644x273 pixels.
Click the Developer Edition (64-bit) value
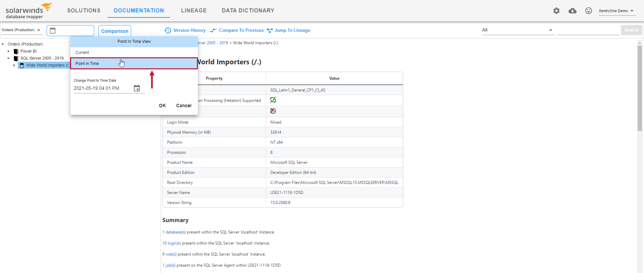(293, 173)
